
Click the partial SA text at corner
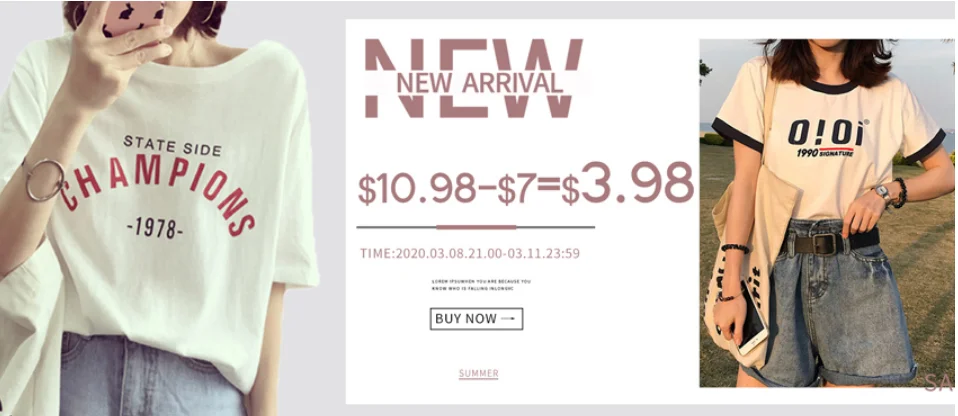939,382
